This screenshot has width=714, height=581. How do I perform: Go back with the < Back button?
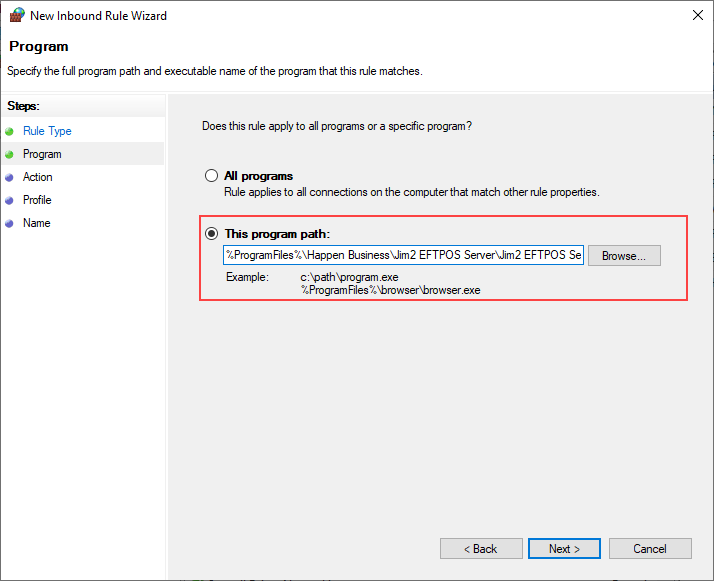(x=480, y=549)
